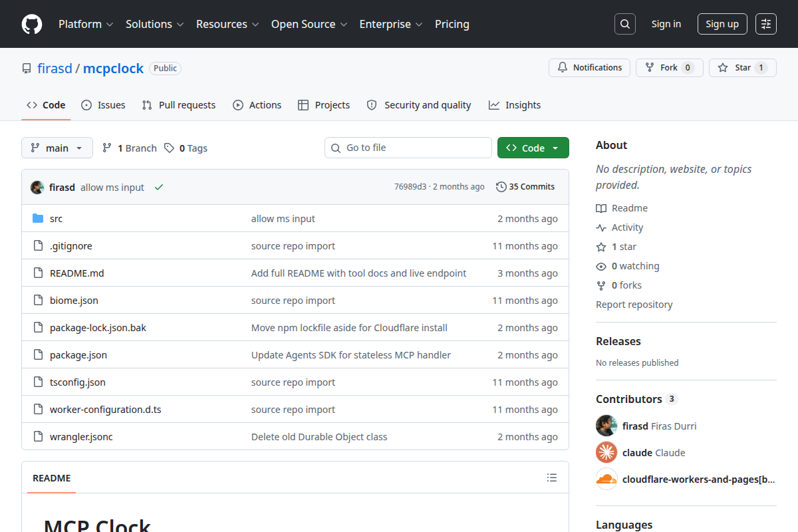The width and height of the screenshot is (798, 532).
Task: Click the appearance settings icon beside Sign up
Action: [766, 24]
